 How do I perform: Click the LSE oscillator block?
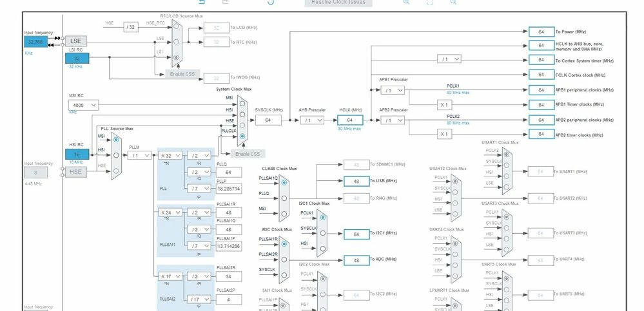76,41
